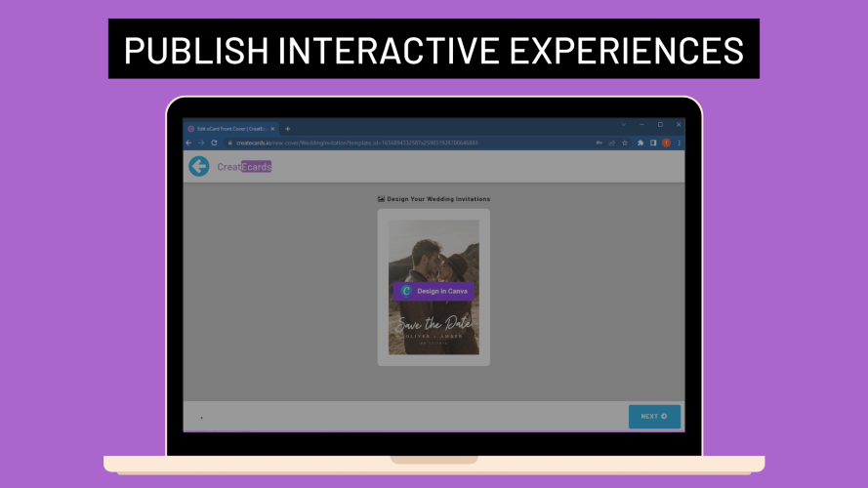This screenshot has width=868, height=488.
Task: Close the Edit eCard Front Cover tab
Action: point(272,129)
